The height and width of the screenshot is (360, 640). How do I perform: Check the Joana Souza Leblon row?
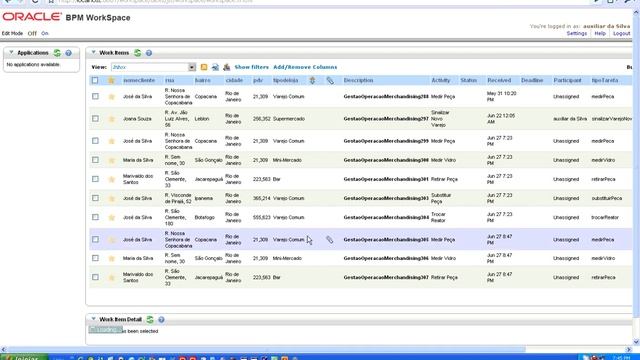[x=95, y=118]
